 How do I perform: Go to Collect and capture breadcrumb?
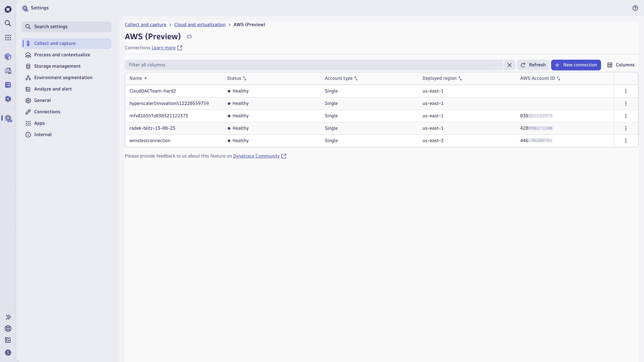click(x=146, y=25)
